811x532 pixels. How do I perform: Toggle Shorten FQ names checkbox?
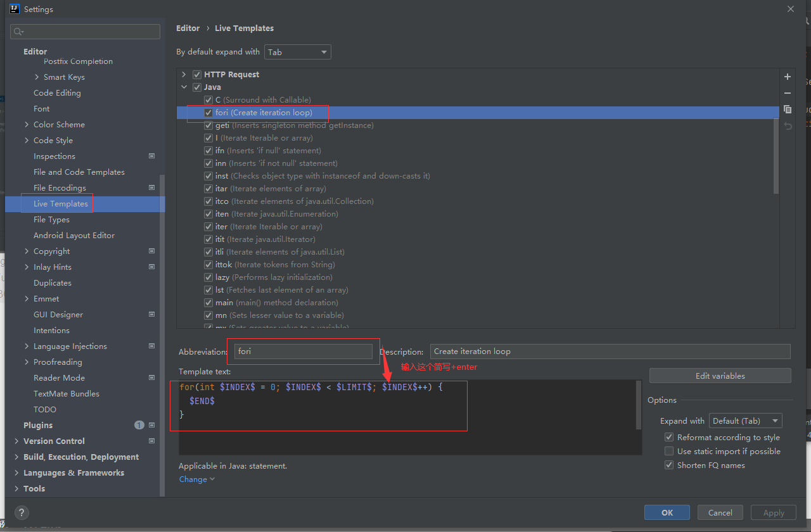(669, 465)
